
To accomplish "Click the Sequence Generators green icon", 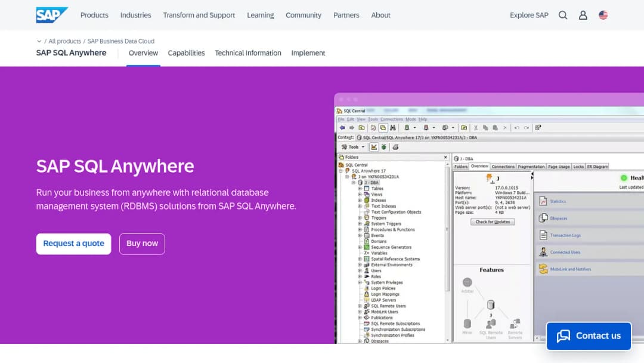I will (367, 247).
